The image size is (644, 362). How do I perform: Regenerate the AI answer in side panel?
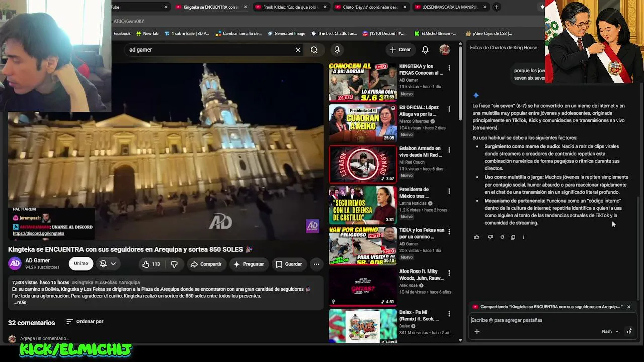pos(502,237)
